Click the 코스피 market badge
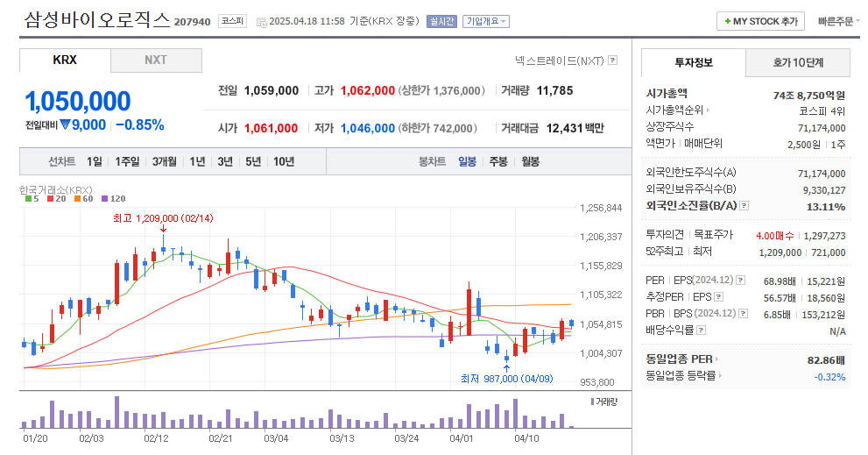 pyautogui.click(x=232, y=21)
